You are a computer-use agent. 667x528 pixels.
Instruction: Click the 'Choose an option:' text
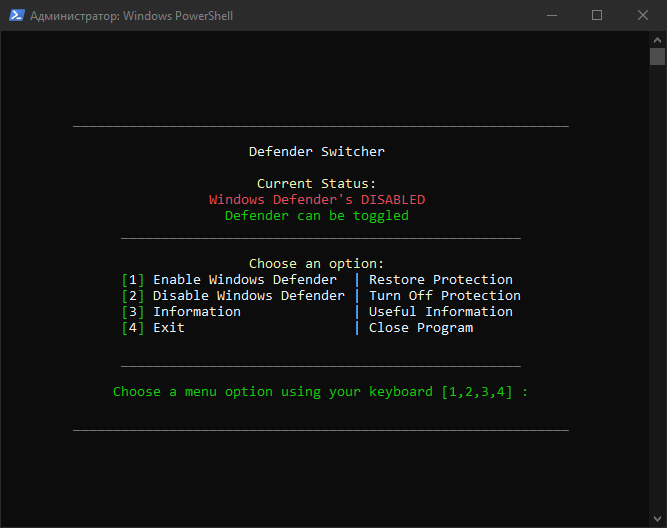pos(316,264)
